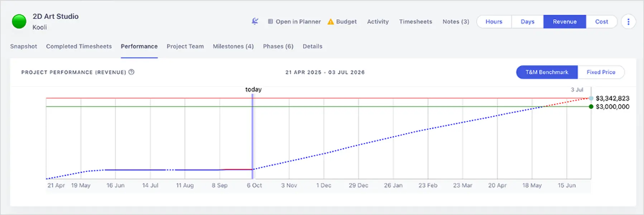Image resolution: width=644 pixels, height=215 pixels.
Task: Click the help icon beside Project Performance
Action: (131, 72)
